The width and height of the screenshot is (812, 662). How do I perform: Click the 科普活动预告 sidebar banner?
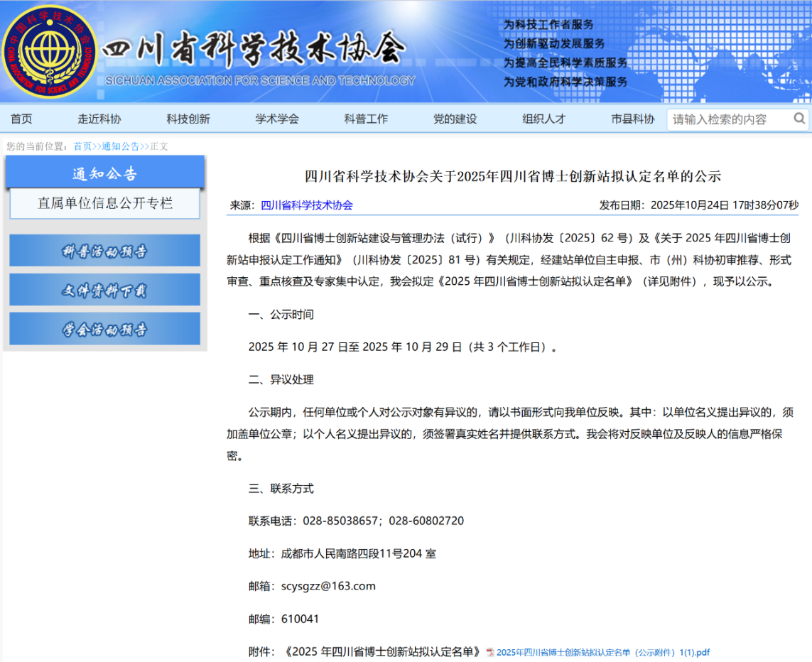[104, 251]
